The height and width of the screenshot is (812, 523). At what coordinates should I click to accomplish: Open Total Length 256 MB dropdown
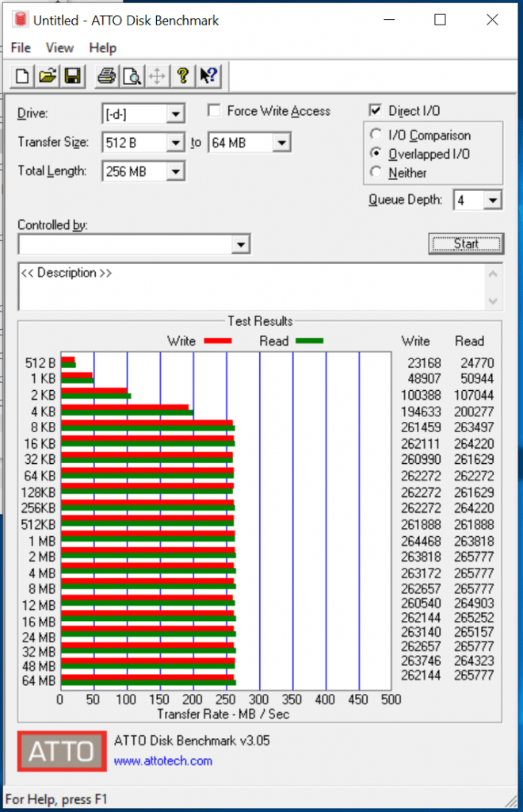click(175, 171)
